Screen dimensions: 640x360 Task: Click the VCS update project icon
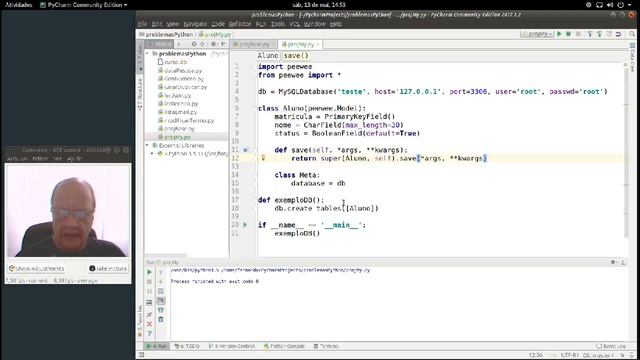pyautogui.click(x=590, y=34)
